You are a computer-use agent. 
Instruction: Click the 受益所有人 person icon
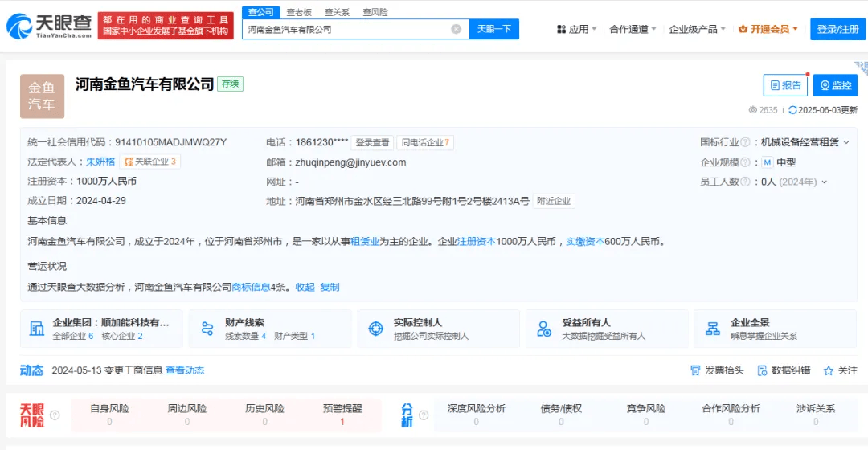tap(543, 329)
